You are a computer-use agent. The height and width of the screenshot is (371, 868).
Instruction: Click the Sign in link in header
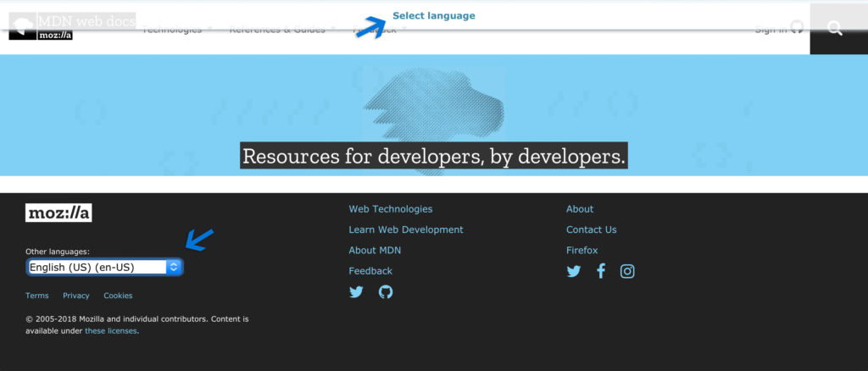coord(778,29)
